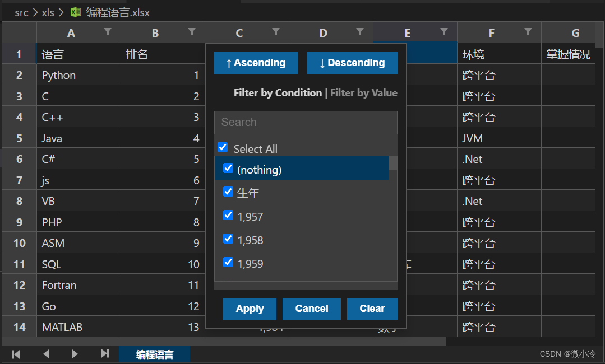The height and width of the screenshot is (364, 605).
Task: Click the Apply button
Action: pyautogui.click(x=250, y=309)
